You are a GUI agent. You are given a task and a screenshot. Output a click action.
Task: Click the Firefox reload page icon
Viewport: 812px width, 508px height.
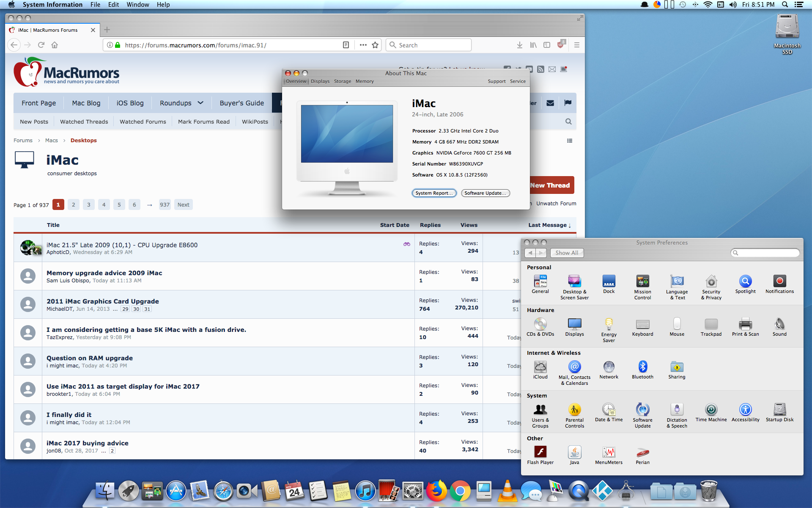[x=41, y=45]
